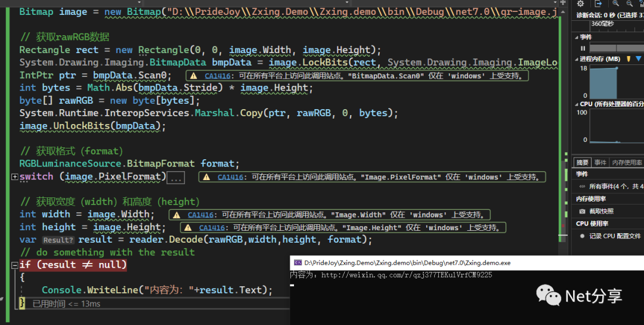The width and height of the screenshot is (644, 325).
Task: Open diagnostic tools settings gear
Action: point(580,4)
